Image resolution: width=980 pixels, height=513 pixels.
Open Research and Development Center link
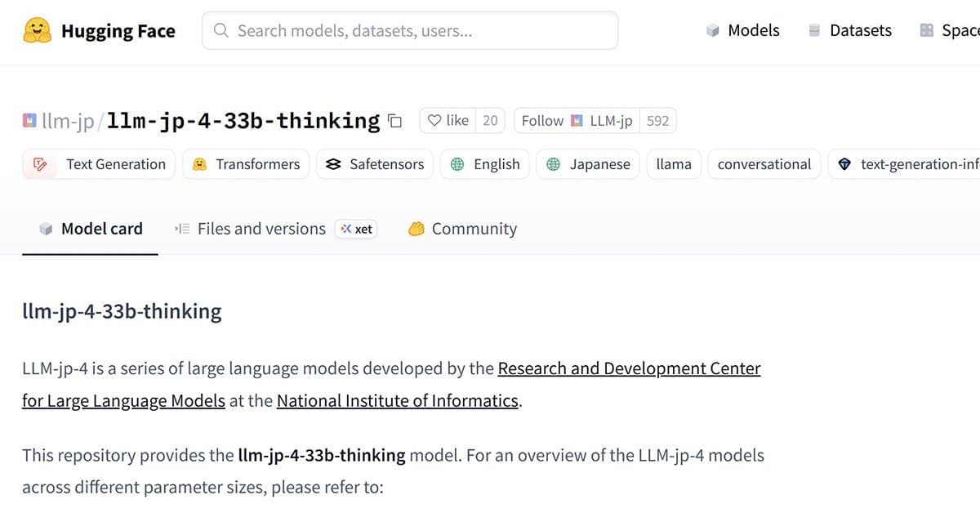(x=629, y=368)
